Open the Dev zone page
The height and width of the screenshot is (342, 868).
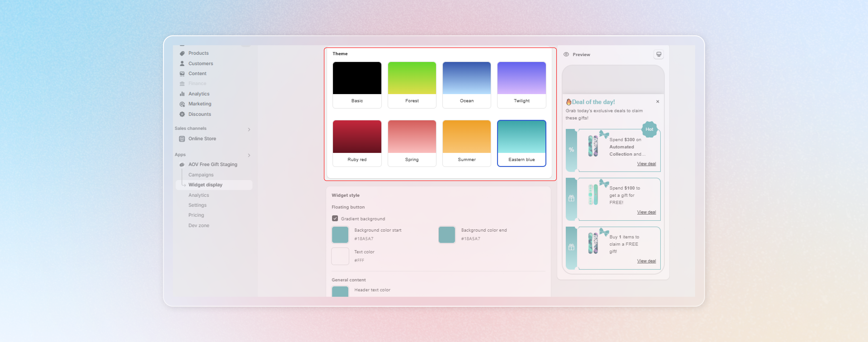pos(199,225)
